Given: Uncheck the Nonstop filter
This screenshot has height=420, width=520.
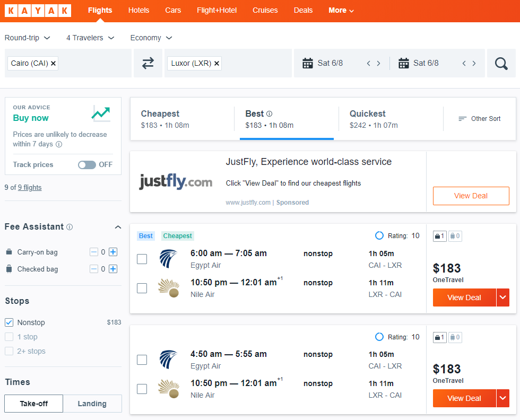Looking at the screenshot, I should 9,322.
